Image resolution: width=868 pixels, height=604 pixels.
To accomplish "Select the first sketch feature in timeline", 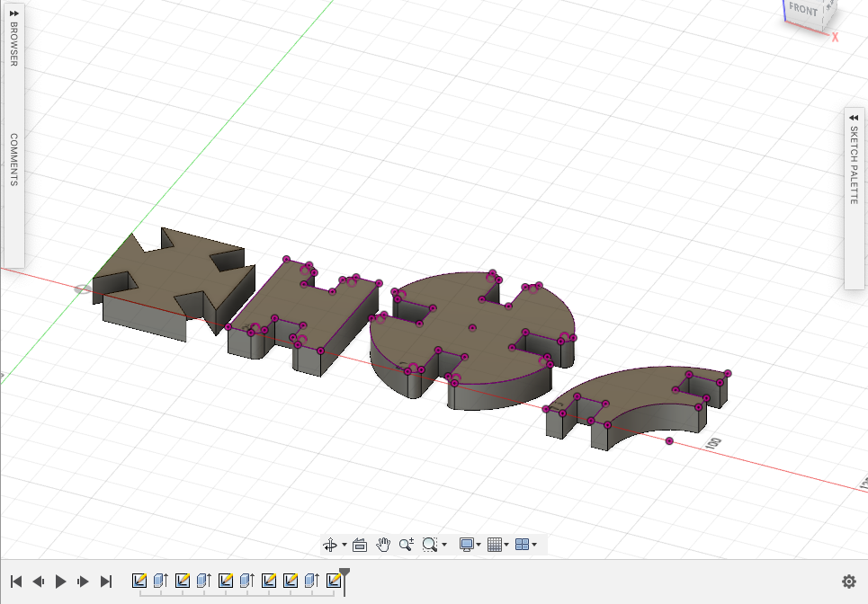I will tap(139, 581).
